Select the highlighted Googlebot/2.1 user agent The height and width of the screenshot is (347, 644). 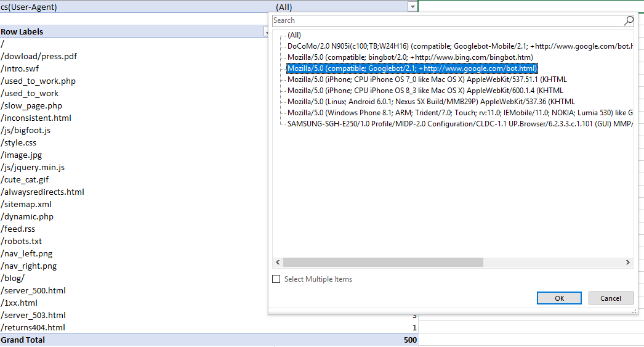pyautogui.click(x=413, y=68)
